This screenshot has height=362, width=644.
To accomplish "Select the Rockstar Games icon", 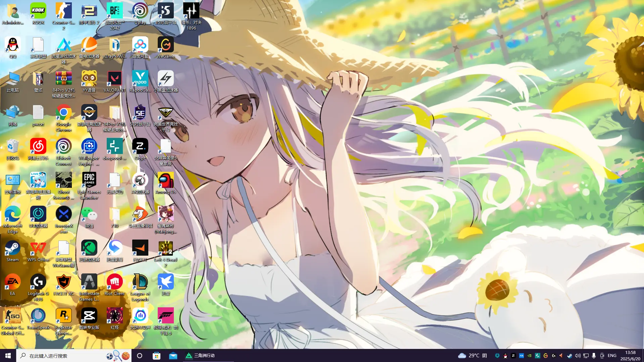I will pos(64,321).
